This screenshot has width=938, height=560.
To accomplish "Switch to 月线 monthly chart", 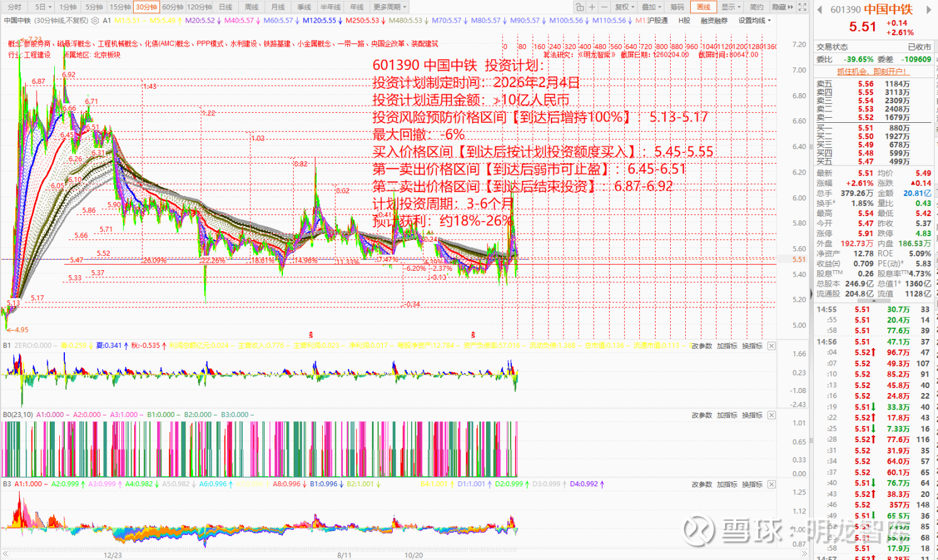I will [x=278, y=7].
